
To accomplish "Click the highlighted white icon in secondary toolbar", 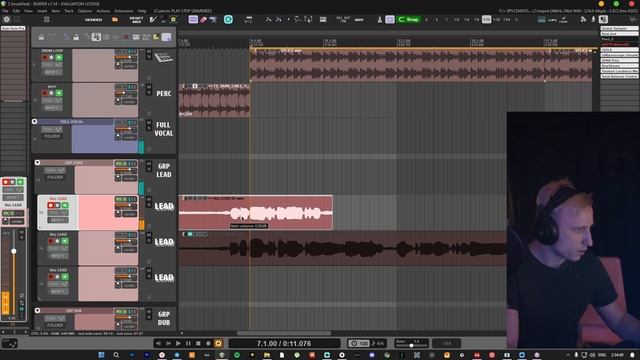I will tap(96, 37).
